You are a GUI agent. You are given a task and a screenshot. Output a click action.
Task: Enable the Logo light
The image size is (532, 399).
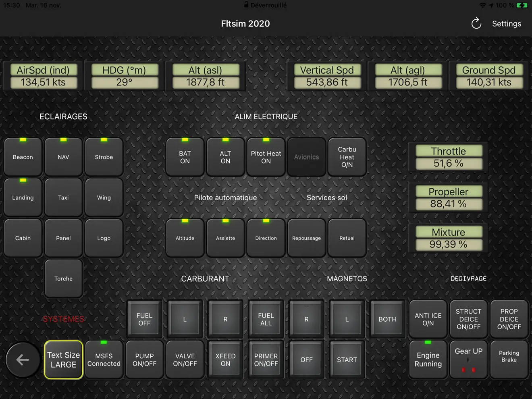tap(104, 238)
